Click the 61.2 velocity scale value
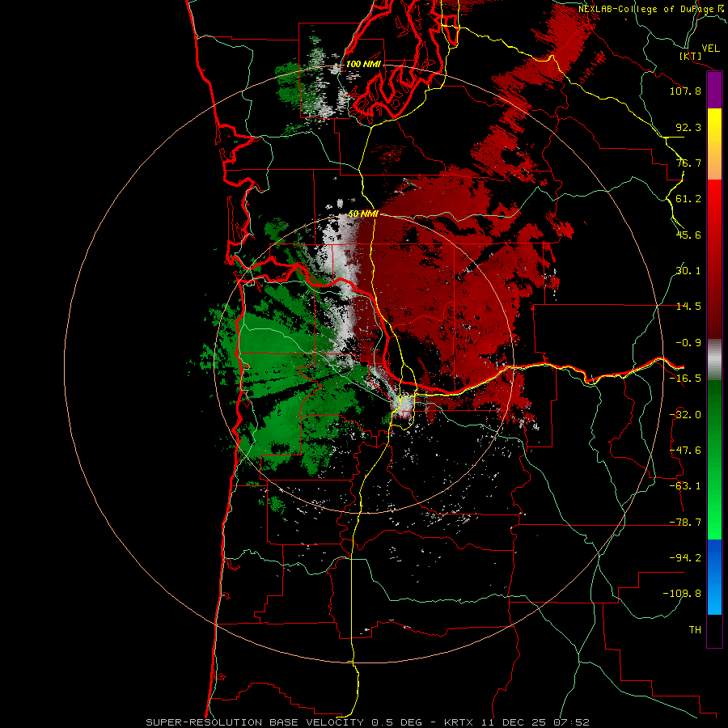The image size is (728, 728). click(x=688, y=199)
